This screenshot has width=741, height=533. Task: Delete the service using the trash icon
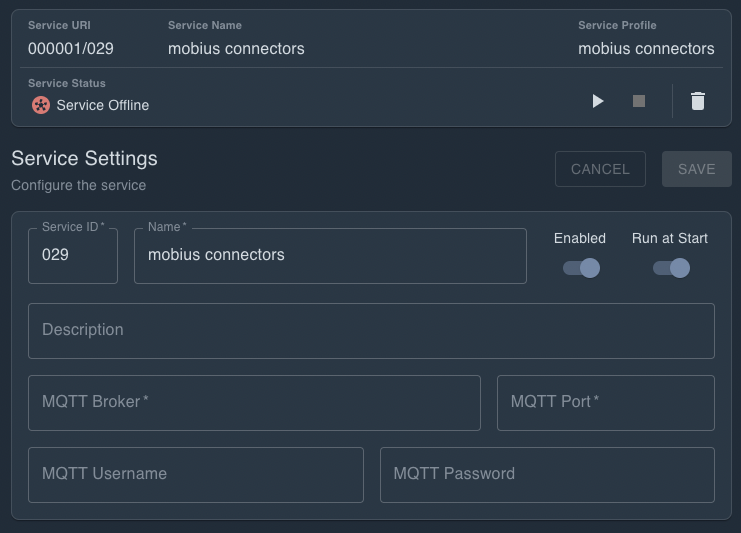tap(698, 101)
